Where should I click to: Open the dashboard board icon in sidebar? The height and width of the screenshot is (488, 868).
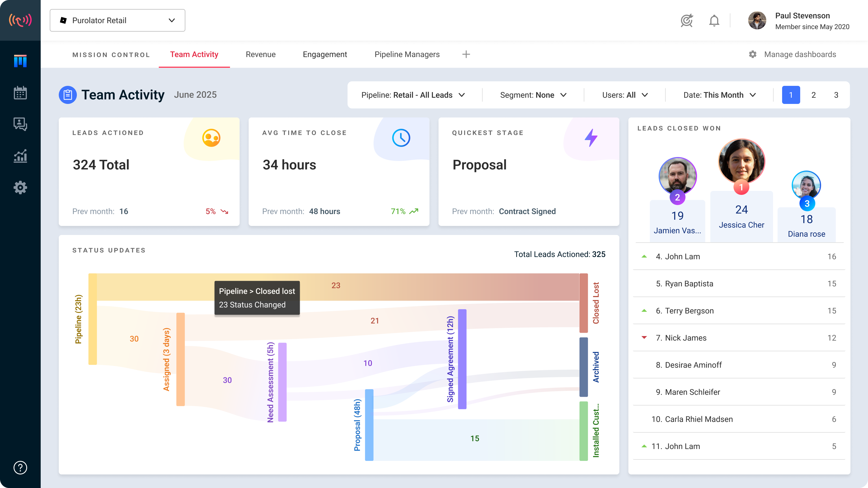[x=20, y=61]
